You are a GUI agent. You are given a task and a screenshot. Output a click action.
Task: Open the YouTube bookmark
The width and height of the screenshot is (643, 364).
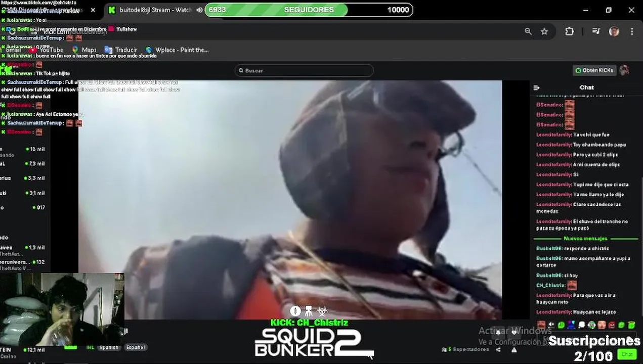point(47,50)
